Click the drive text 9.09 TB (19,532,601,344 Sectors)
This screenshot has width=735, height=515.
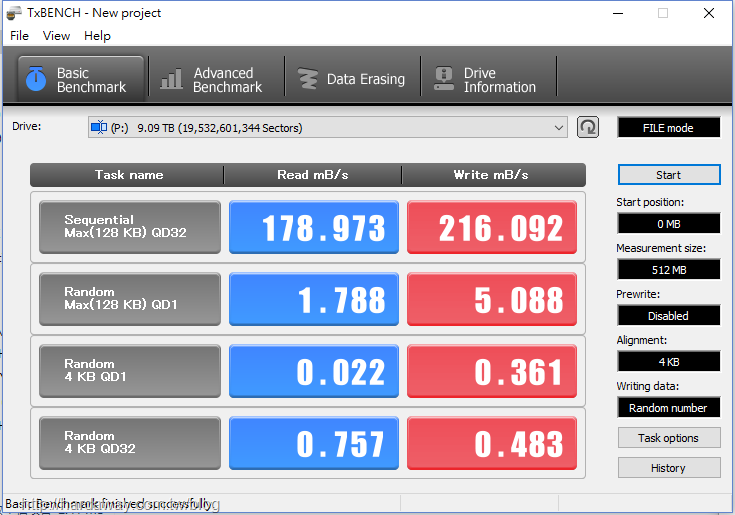(x=219, y=128)
